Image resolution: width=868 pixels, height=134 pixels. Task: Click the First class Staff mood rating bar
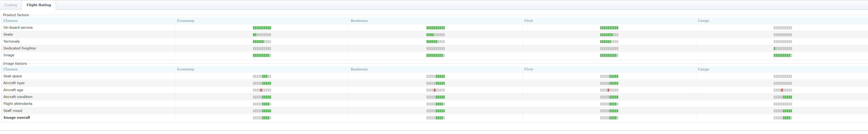(x=609, y=111)
